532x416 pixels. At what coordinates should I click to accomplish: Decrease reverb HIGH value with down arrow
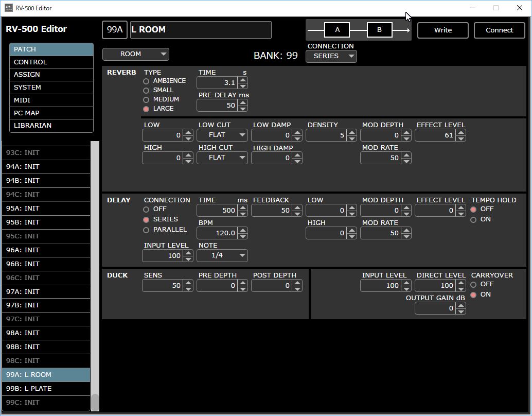coord(188,161)
